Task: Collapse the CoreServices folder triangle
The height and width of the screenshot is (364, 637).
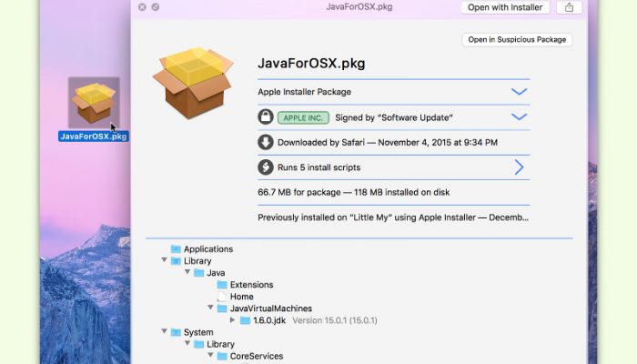Action: 210,355
